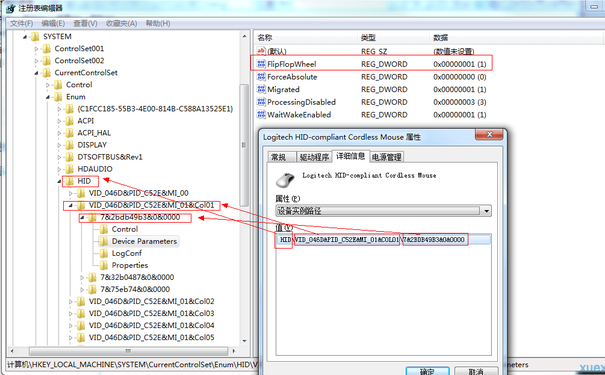Image resolution: width=605 pixels, height=375 pixels.
Task: Click the mouse device icon in dialog
Action: (285, 179)
